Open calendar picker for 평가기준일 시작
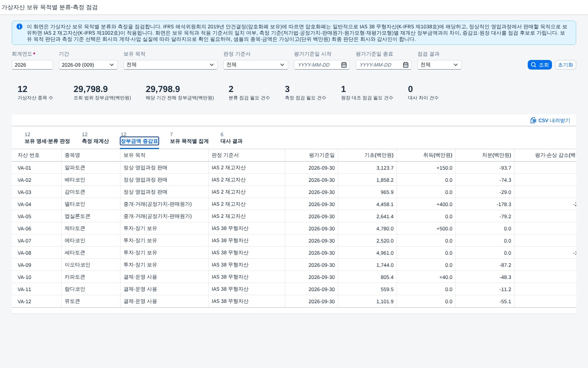The height and width of the screenshot is (368, 588). click(x=344, y=65)
